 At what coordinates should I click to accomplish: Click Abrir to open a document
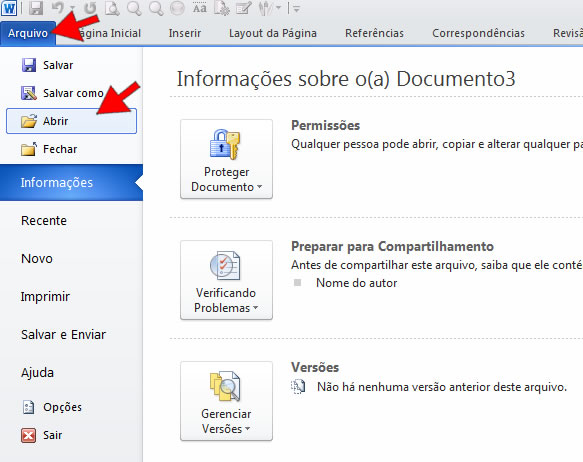[x=71, y=121]
